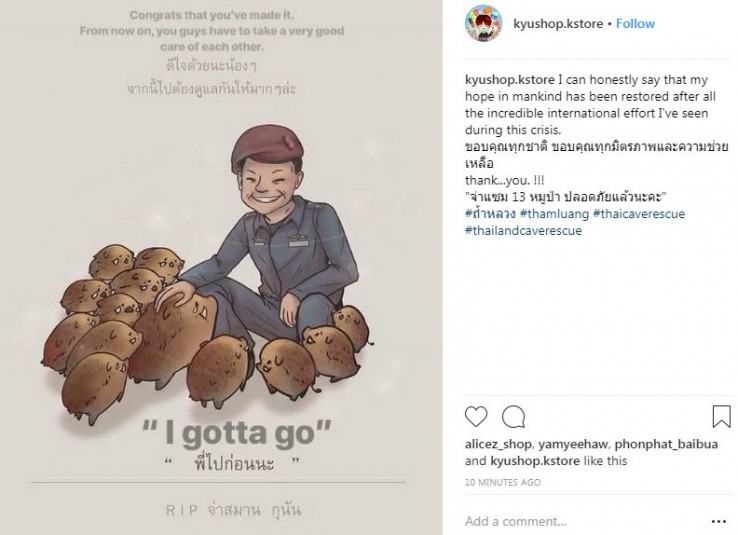738x535 pixels.
Task: Open the #thamluang hashtag
Action: (554, 215)
